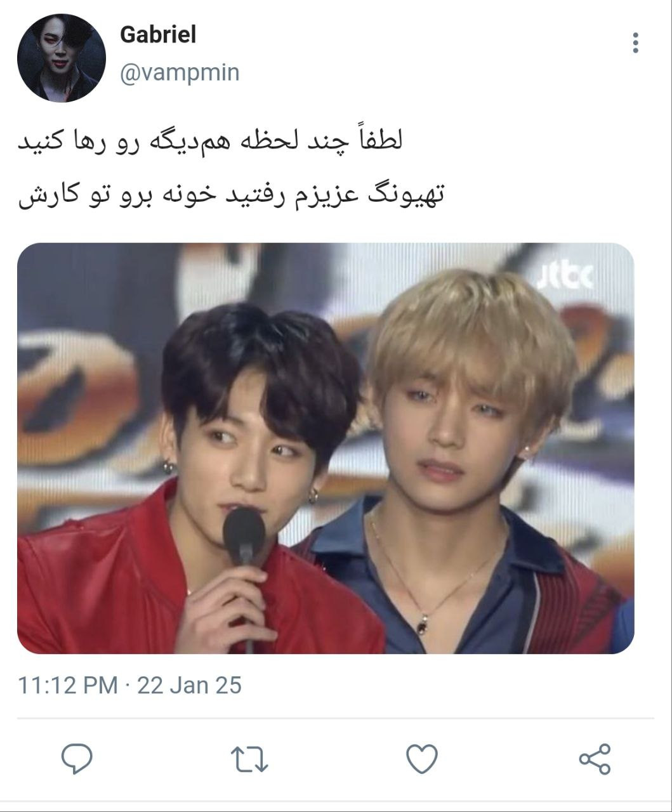The image size is (672, 812).
Task: Open the share icon options
Action: 595,759
